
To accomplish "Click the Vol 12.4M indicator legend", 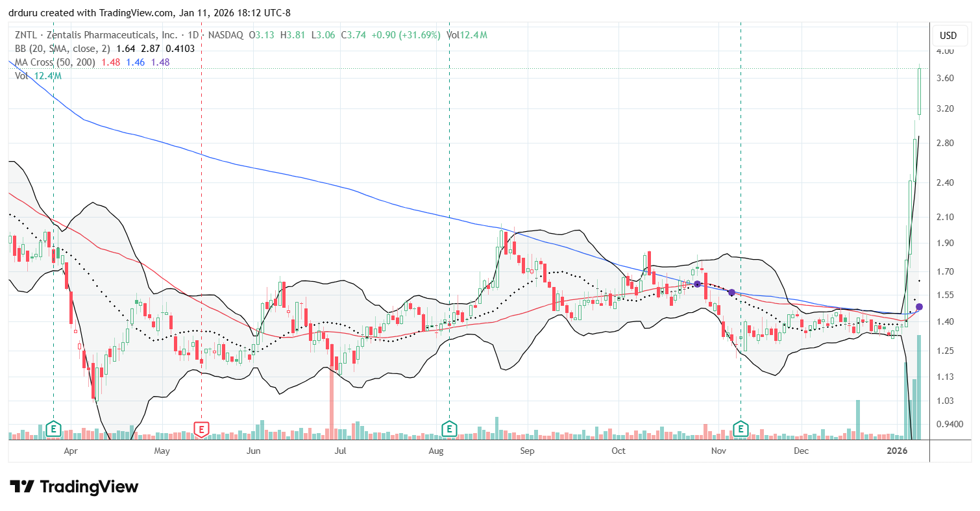I will click(x=38, y=76).
